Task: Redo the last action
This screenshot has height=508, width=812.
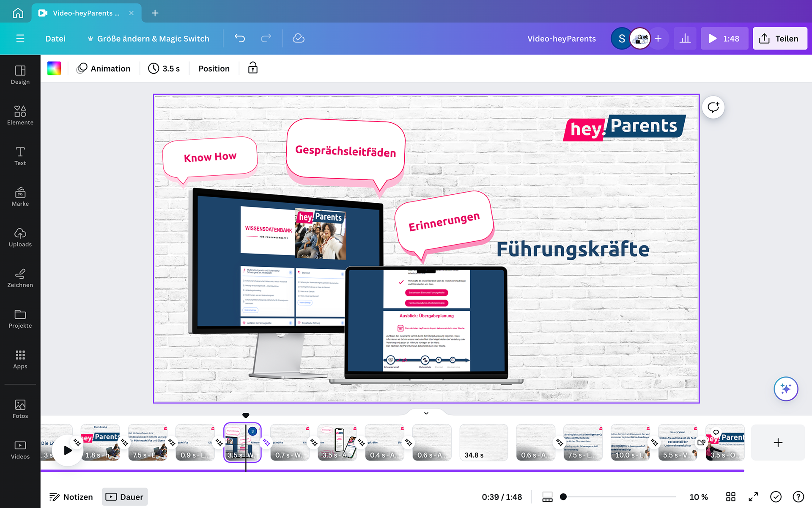Action: [x=266, y=39]
